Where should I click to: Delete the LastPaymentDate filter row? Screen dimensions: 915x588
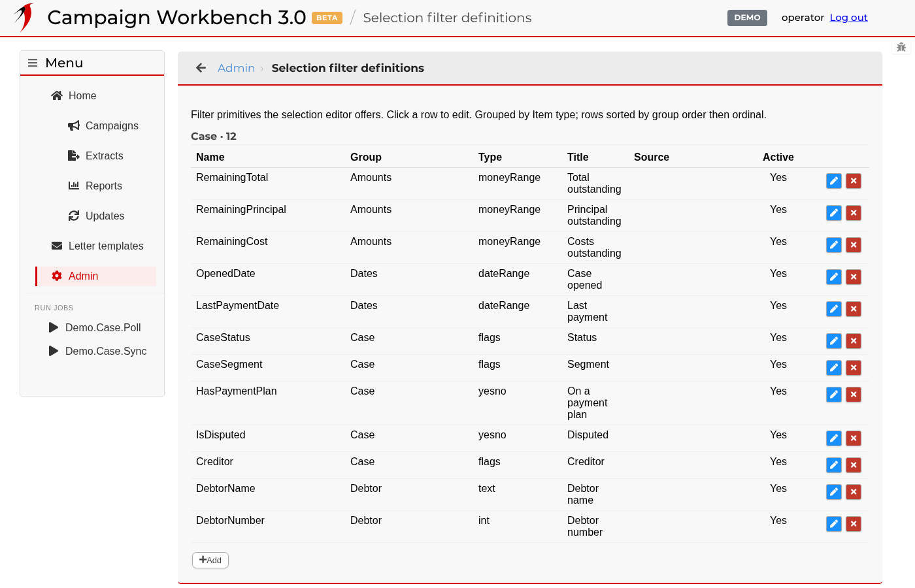(x=854, y=309)
